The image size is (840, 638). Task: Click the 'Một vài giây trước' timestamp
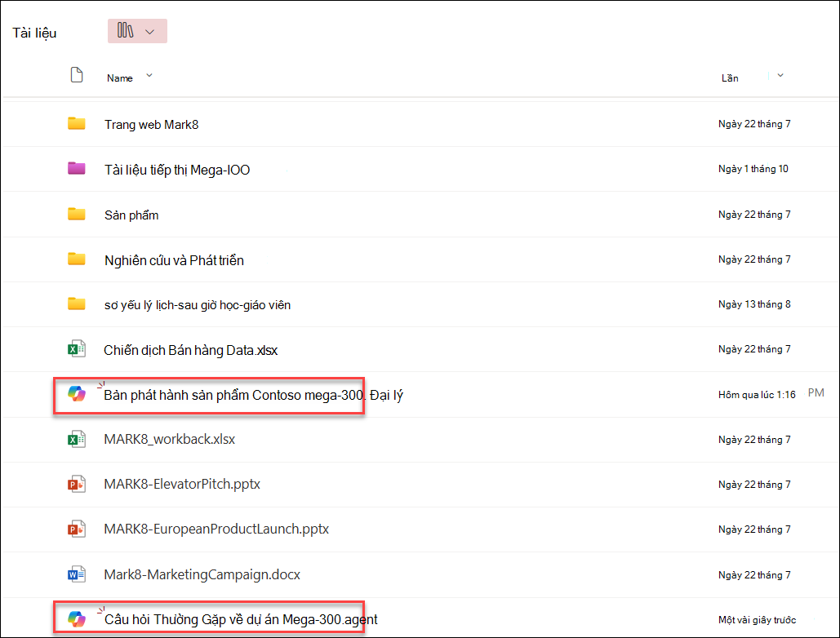(x=757, y=620)
